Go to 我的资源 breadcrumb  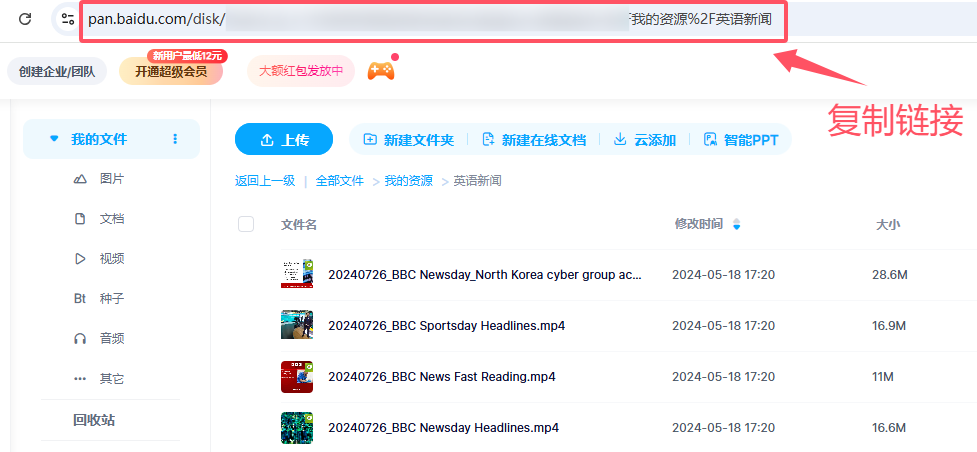408,181
